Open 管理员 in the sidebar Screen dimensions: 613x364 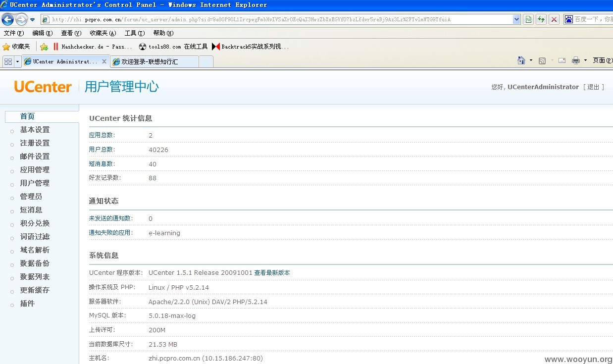pyautogui.click(x=31, y=197)
